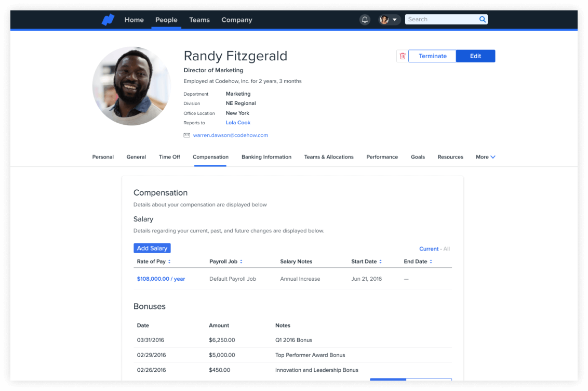Click the search magnifier icon

pyautogui.click(x=483, y=20)
